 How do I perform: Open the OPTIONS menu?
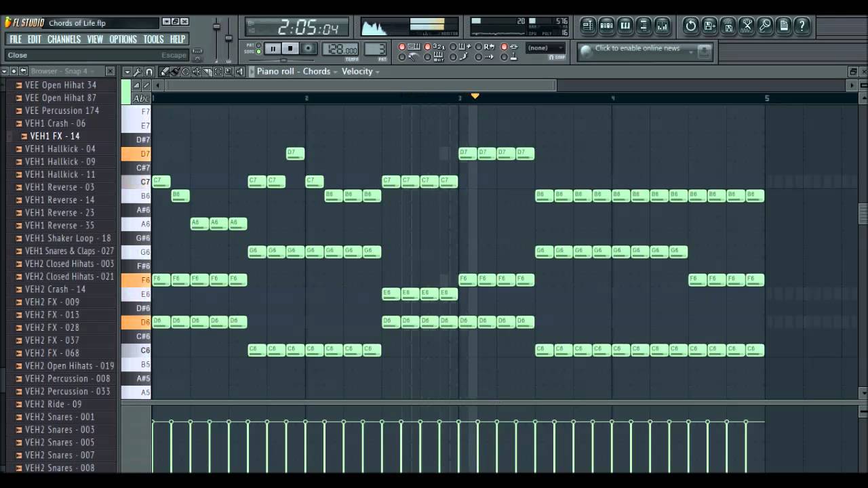(x=123, y=39)
